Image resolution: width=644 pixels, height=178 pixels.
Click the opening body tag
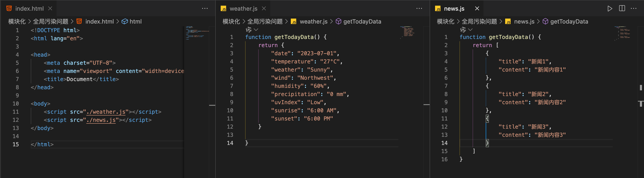pyautogui.click(x=40, y=104)
